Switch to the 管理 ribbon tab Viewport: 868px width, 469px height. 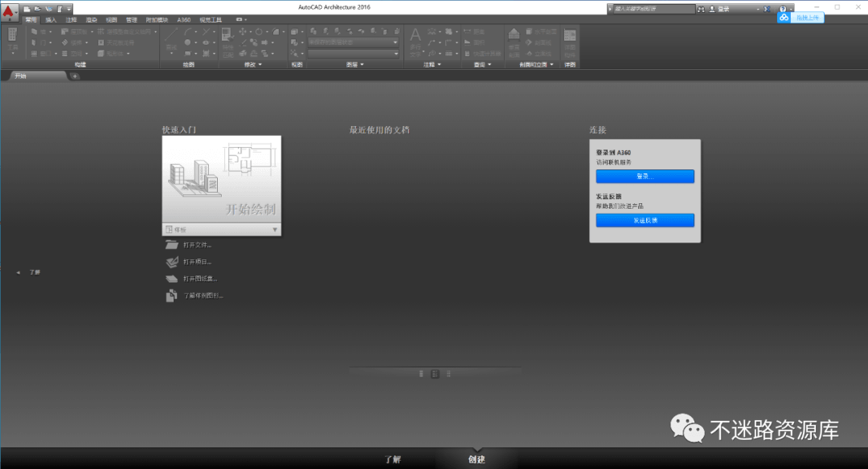(132, 20)
